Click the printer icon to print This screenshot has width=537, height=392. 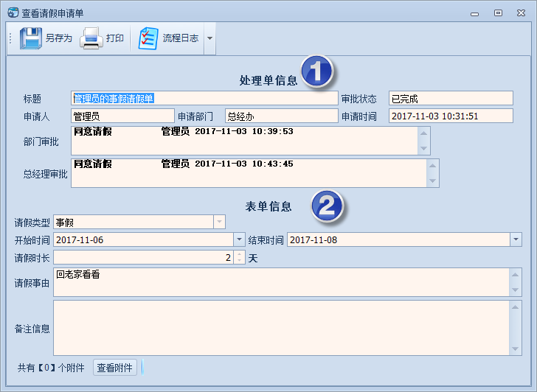(x=91, y=38)
